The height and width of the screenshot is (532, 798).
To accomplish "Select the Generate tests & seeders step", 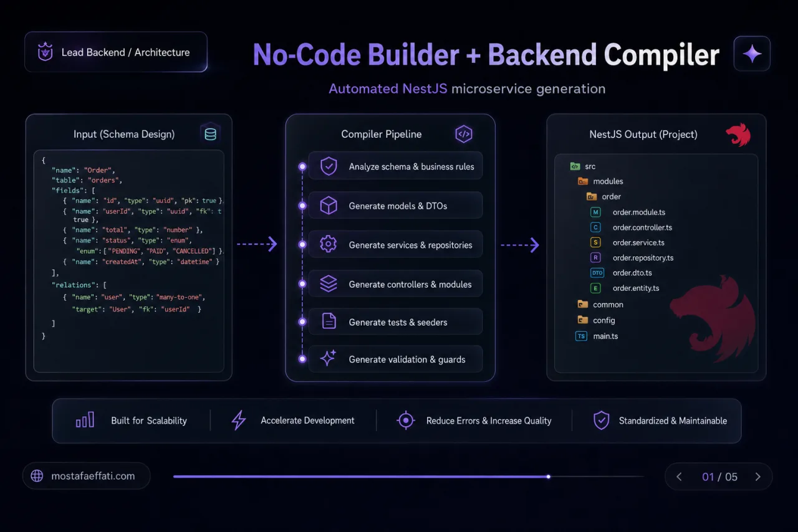I will [x=395, y=321].
